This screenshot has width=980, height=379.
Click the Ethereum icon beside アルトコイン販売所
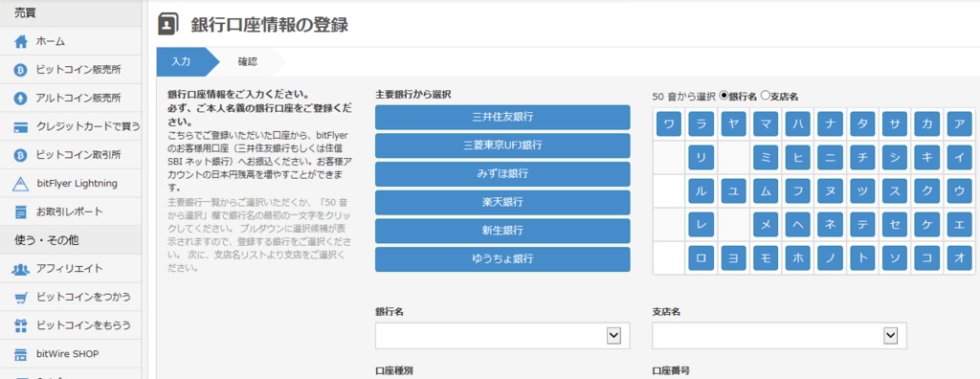(x=21, y=99)
